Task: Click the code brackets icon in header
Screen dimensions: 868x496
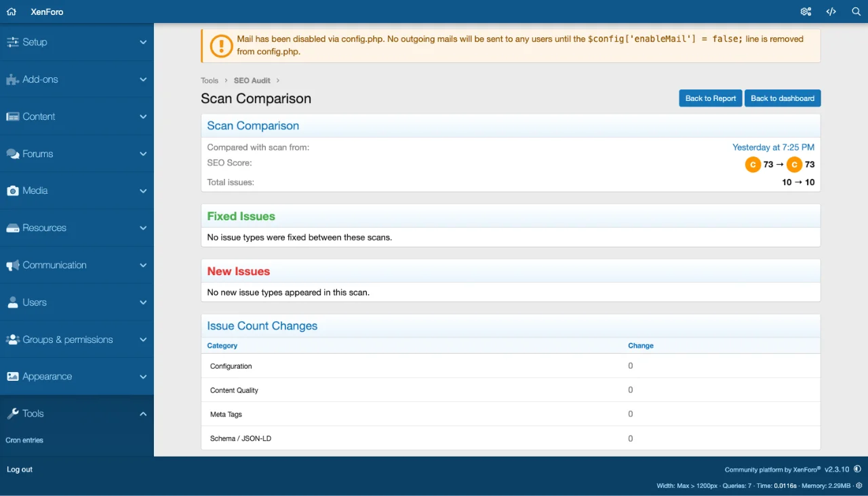Action: pos(831,12)
